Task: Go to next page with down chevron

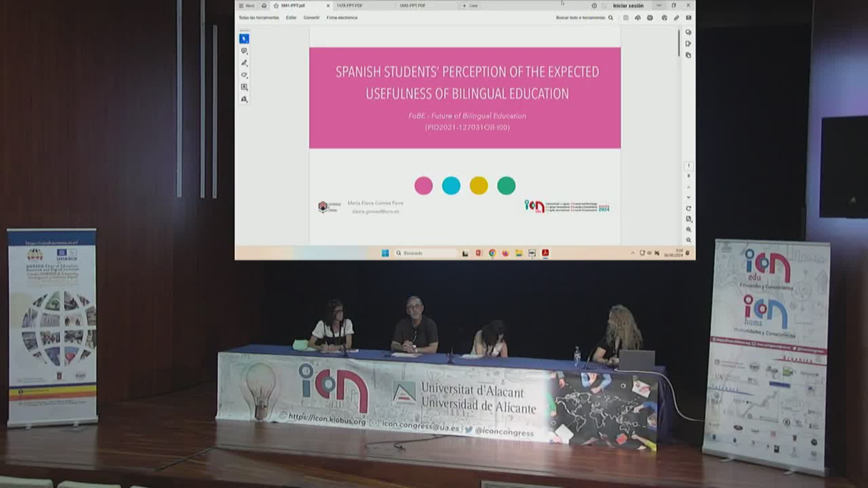Action: [x=689, y=197]
